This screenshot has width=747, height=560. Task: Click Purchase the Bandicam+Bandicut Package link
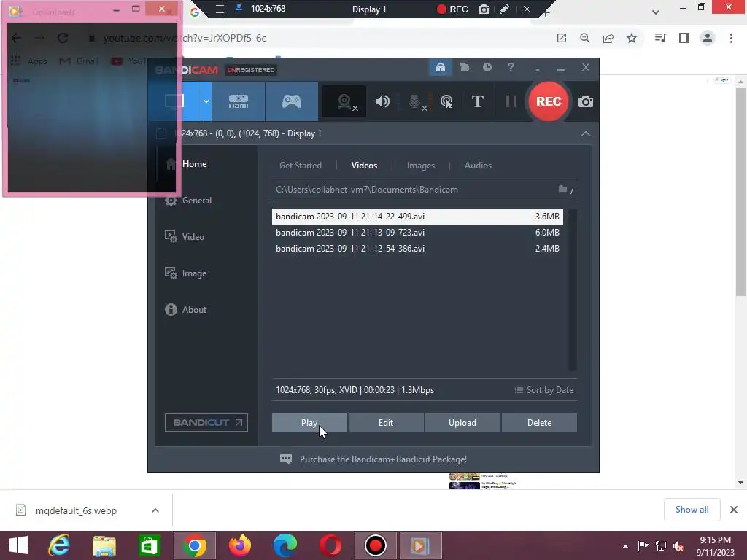[x=383, y=459]
